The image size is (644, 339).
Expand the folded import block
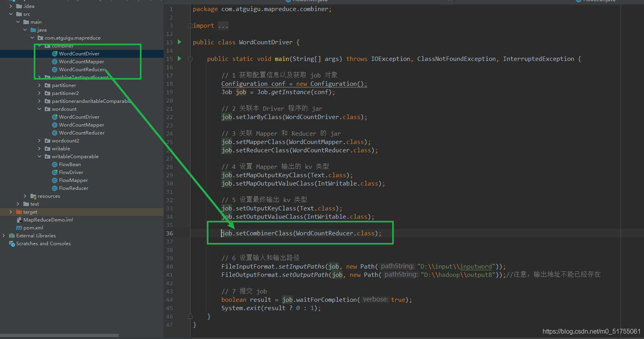[190, 26]
